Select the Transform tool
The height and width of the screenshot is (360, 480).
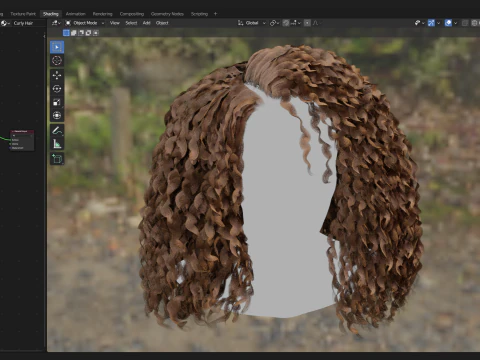point(57,115)
